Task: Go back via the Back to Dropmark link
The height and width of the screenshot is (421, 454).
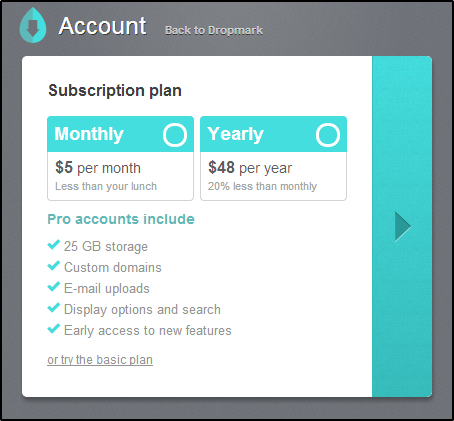Action: point(214,30)
